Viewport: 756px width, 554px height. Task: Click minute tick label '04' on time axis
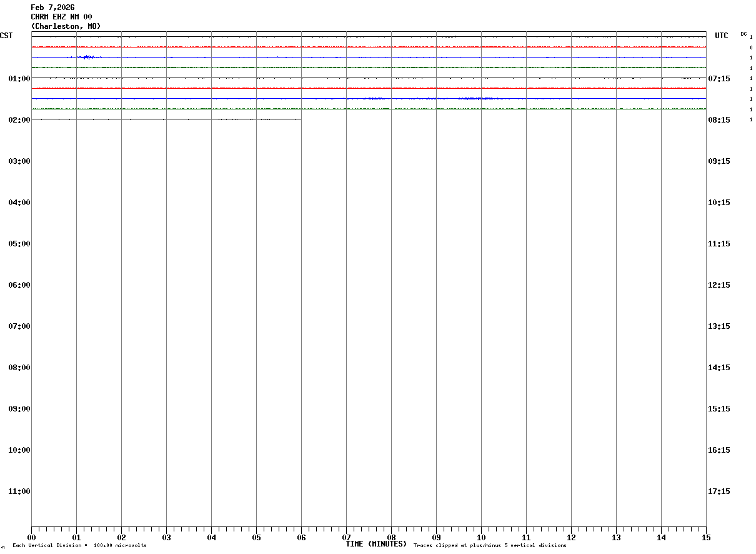pyautogui.click(x=211, y=537)
